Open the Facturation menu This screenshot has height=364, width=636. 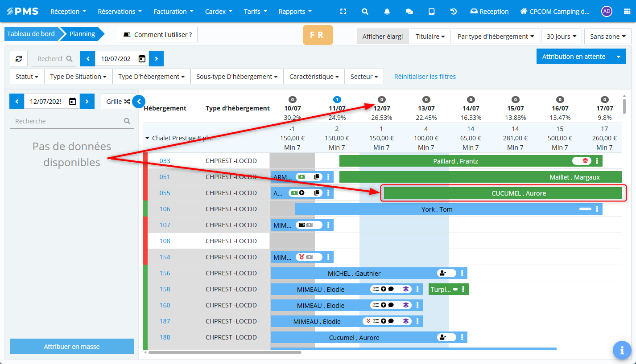point(173,12)
